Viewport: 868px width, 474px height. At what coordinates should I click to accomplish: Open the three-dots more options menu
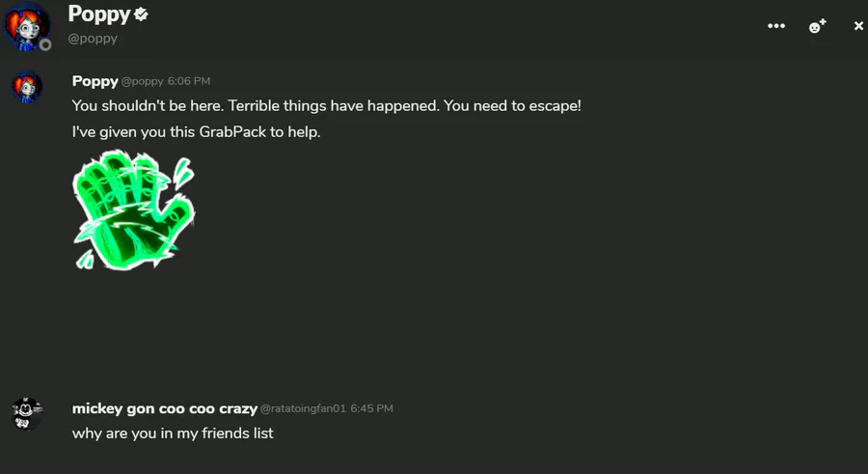pyautogui.click(x=776, y=26)
